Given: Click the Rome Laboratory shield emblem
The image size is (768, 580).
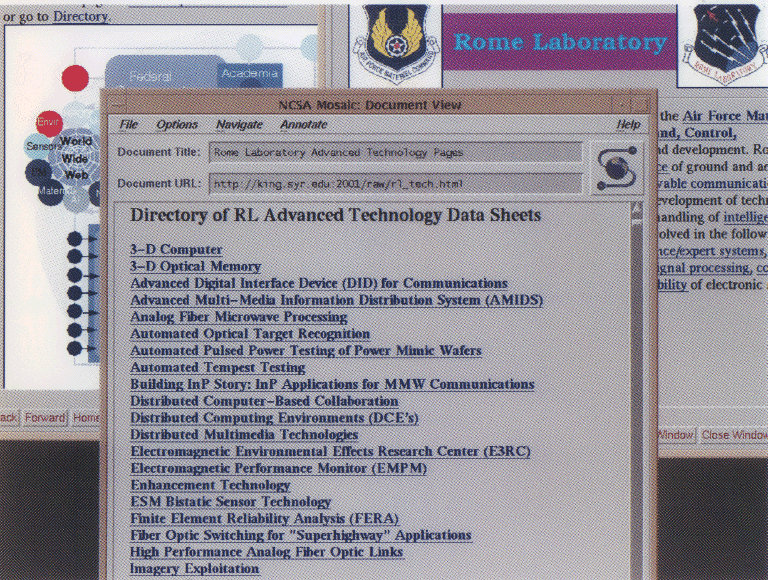Looking at the screenshot, I should pos(726,43).
